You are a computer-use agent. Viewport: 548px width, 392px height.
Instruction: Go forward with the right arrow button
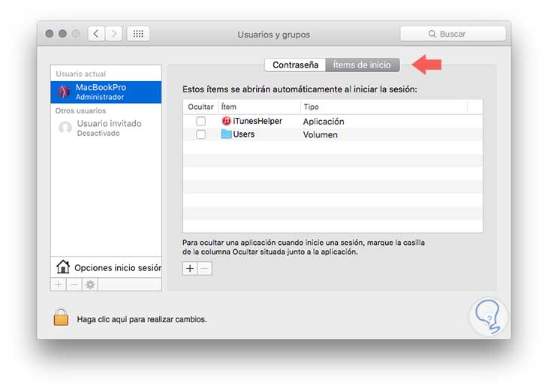coord(114,34)
